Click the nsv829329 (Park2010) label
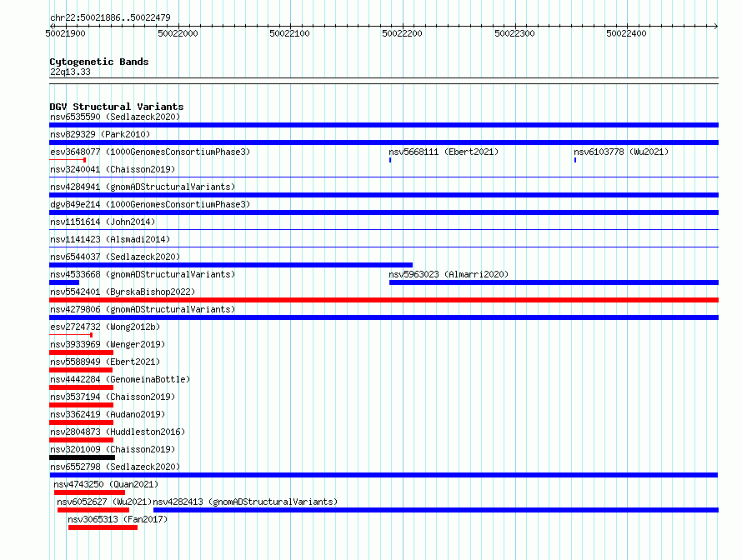 [100, 134]
